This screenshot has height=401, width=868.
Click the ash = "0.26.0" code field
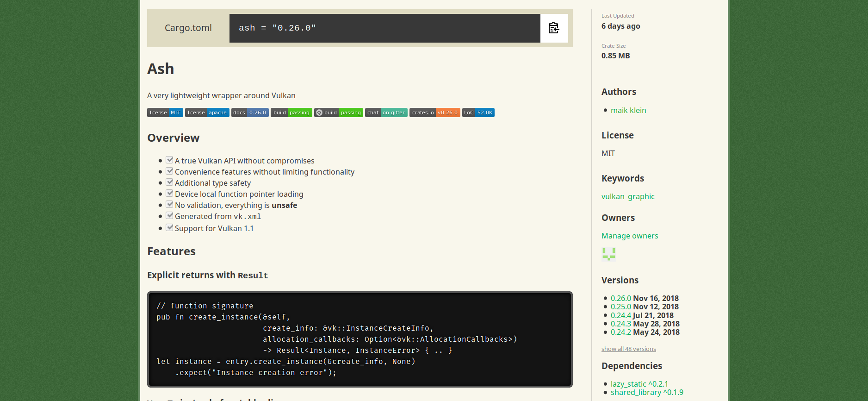point(384,28)
